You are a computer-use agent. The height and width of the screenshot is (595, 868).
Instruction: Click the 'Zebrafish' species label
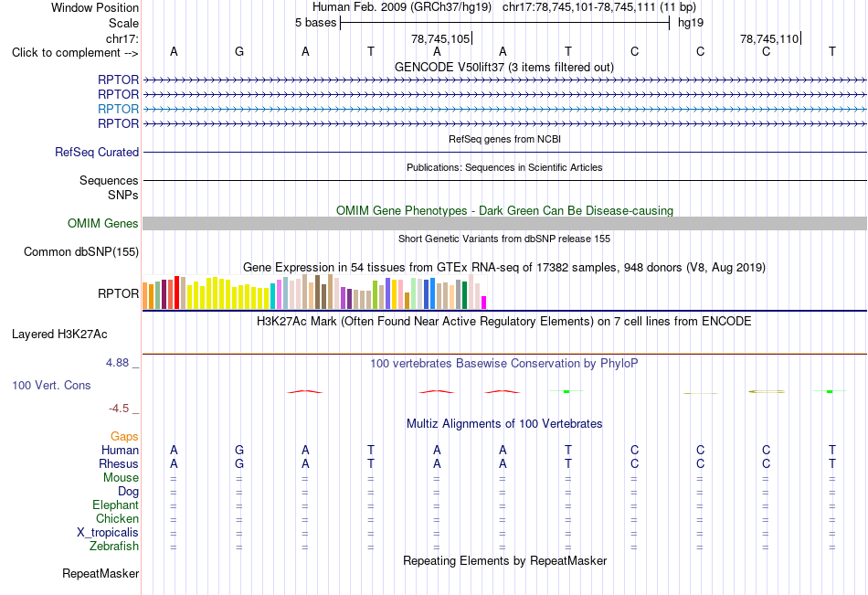[x=114, y=547]
